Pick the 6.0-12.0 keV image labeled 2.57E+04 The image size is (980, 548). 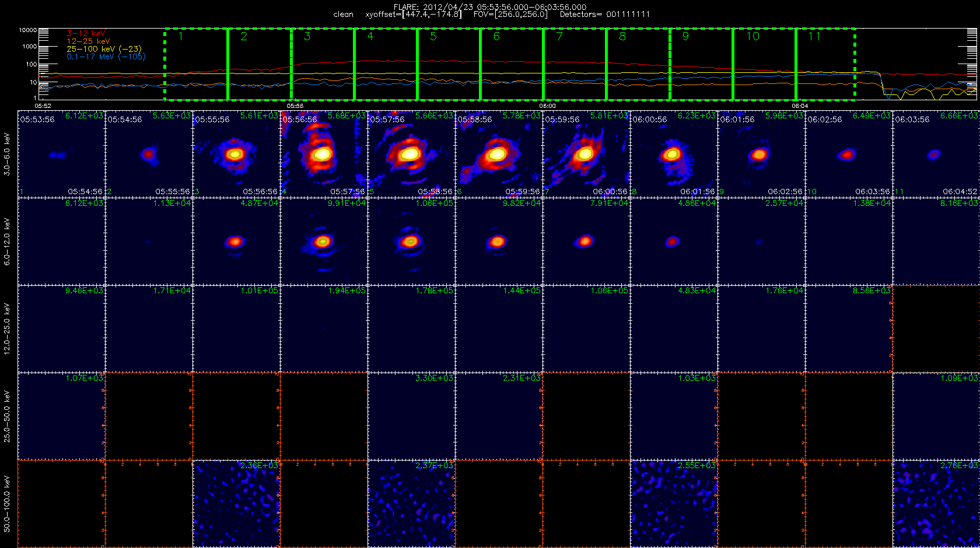tap(761, 241)
